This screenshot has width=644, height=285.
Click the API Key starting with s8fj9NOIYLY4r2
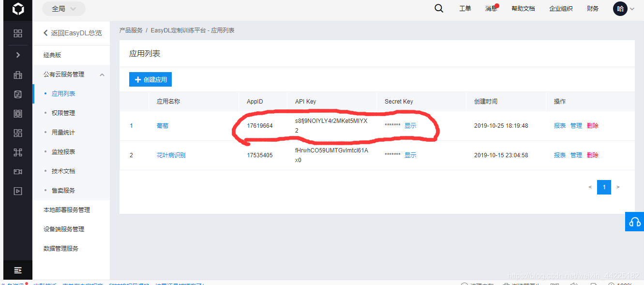click(x=331, y=126)
